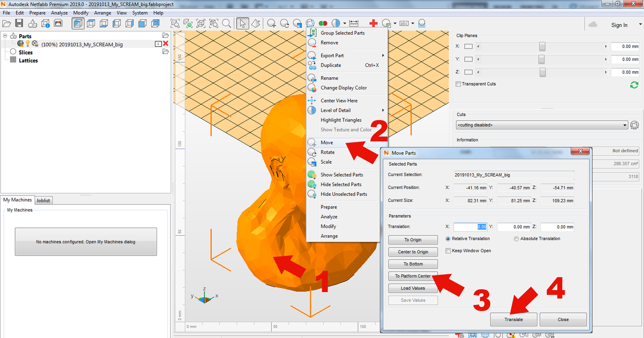Click the red and green collision detection icon

click(323, 23)
